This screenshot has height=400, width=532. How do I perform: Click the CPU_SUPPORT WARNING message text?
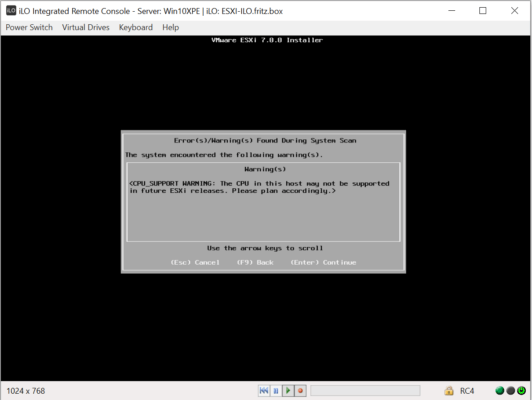[x=259, y=187]
